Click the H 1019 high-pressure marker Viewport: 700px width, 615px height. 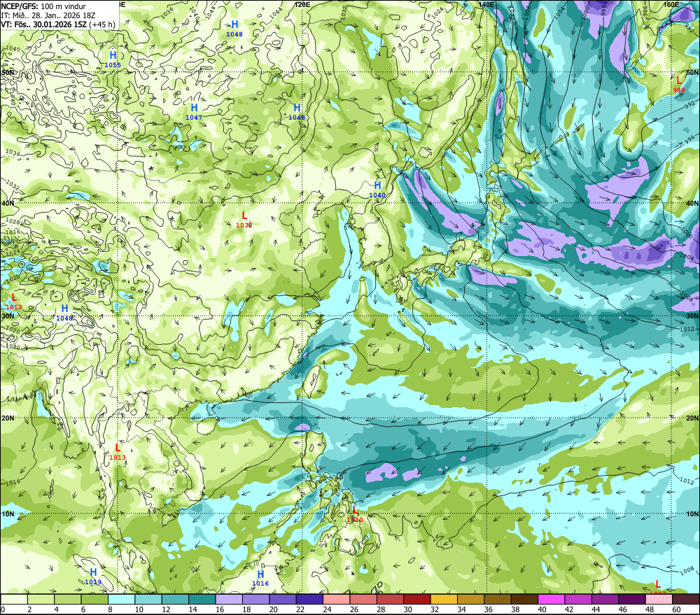click(x=93, y=577)
